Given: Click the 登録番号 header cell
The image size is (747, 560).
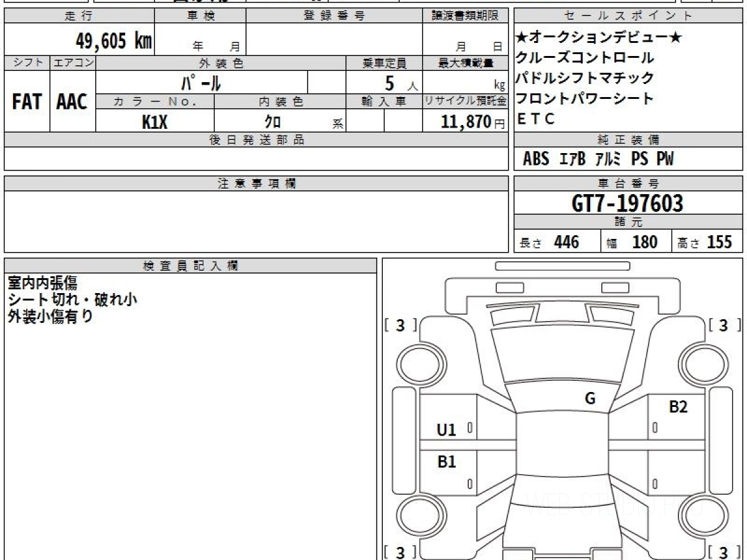Looking at the screenshot, I should (x=334, y=16).
